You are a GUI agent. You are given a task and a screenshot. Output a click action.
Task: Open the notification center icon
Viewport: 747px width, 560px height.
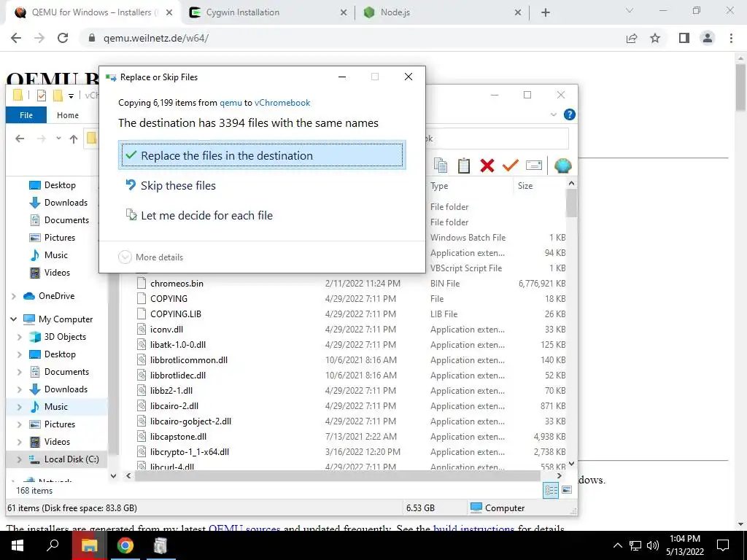coord(723,545)
